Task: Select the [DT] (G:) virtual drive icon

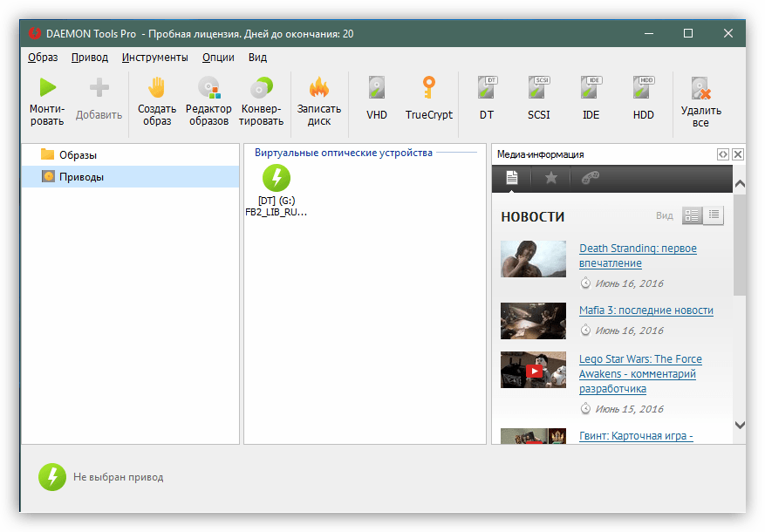Action: pos(277,178)
